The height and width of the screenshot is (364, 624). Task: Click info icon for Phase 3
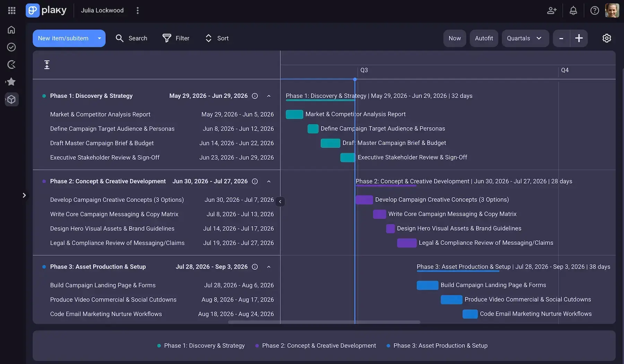tap(255, 267)
